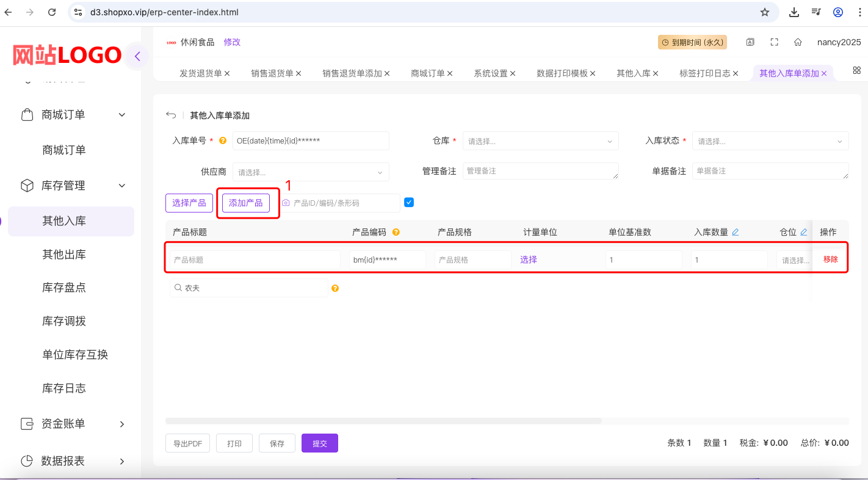This screenshot has height=480, width=868.
Task: Remove the product row with 移除
Action: [x=831, y=260]
